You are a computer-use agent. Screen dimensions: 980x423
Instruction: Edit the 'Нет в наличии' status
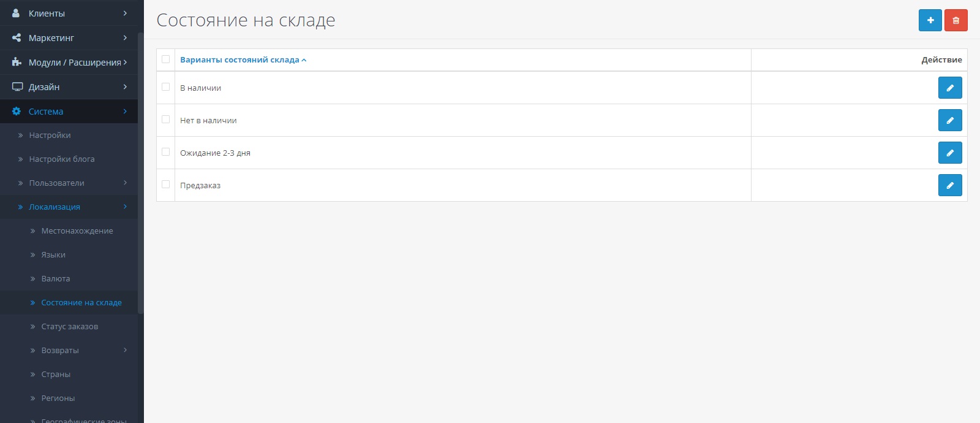coord(949,120)
